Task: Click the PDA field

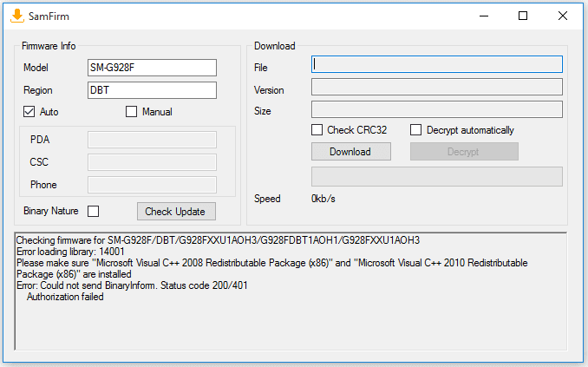Action: (x=152, y=140)
